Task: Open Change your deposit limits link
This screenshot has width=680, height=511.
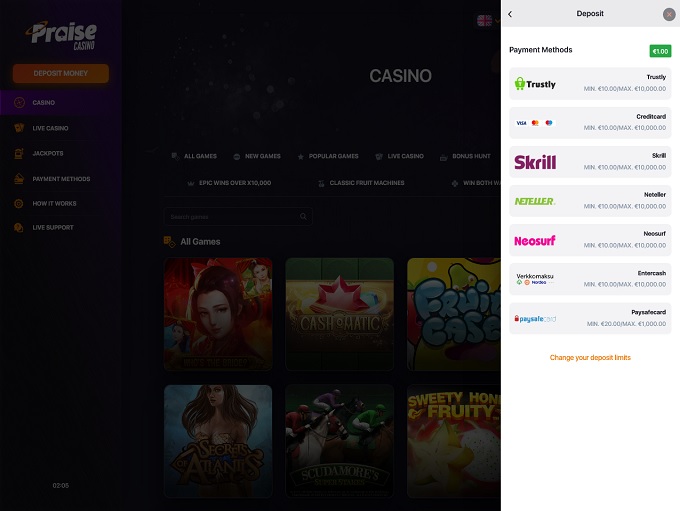Action: (590, 357)
